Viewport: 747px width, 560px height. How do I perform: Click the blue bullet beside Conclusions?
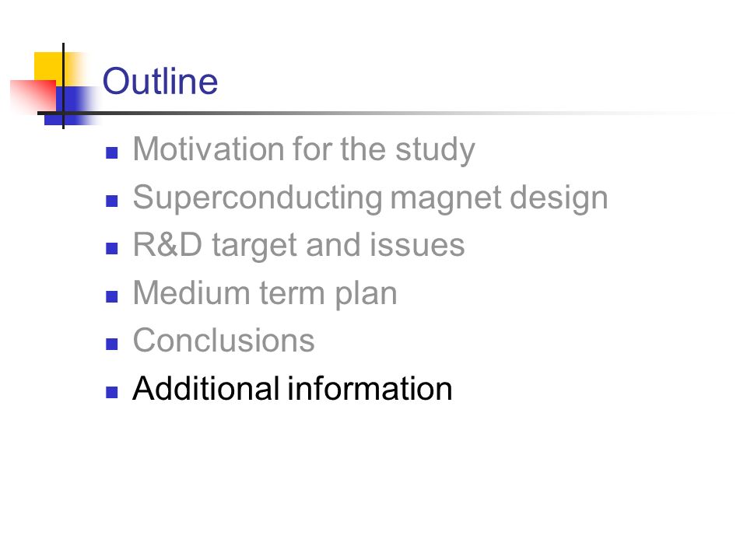click(x=111, y=344)
